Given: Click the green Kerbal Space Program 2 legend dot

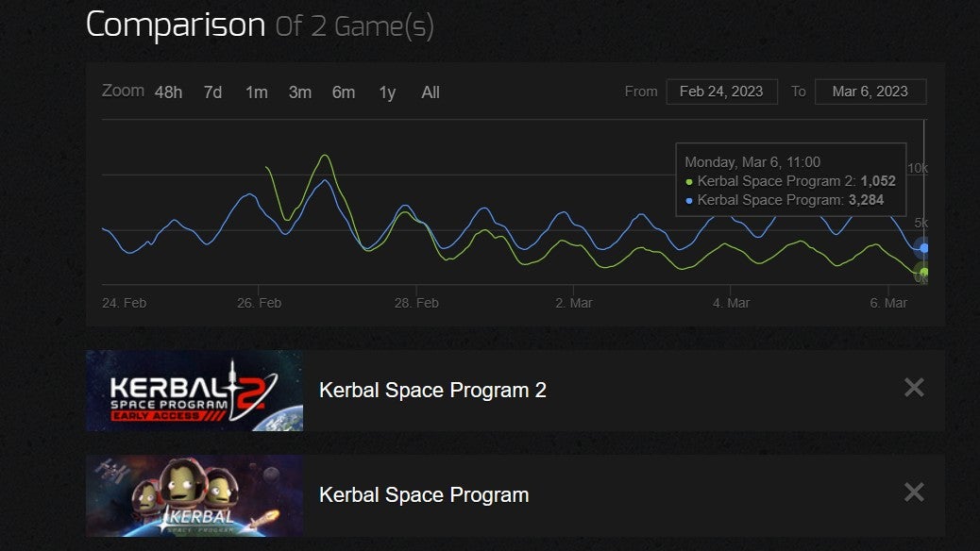Looking at the screenshot, I should (x=689, y=180).
